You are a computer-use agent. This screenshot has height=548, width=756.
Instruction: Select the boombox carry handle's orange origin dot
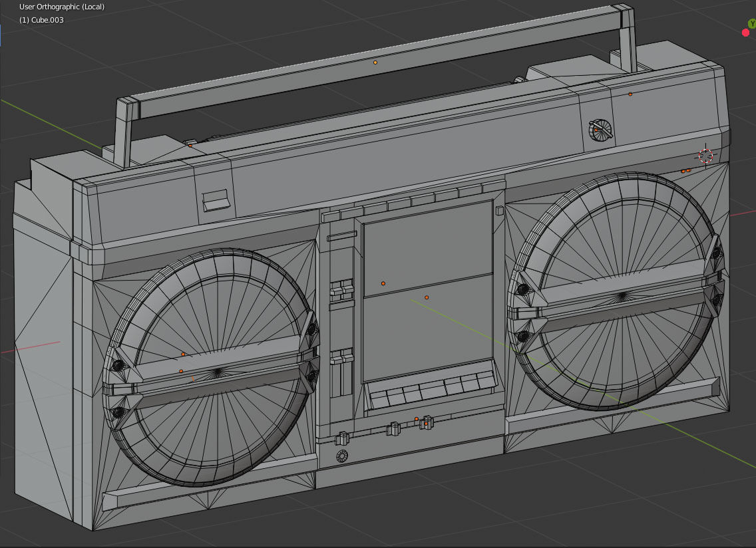[x=375, y=62]
